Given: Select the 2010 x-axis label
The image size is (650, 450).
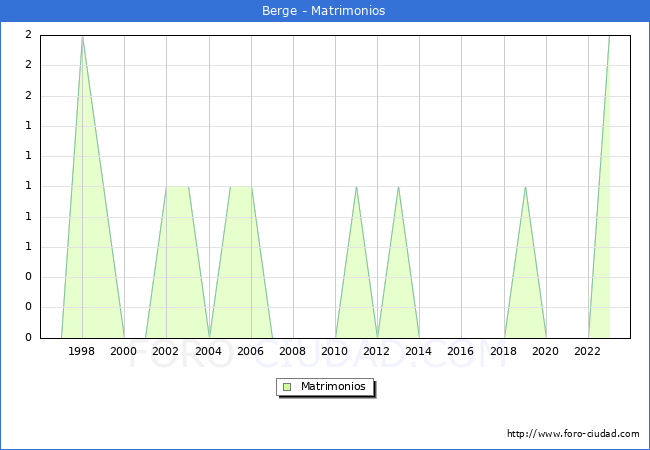Looking at the screenshot, I should 335,351.
